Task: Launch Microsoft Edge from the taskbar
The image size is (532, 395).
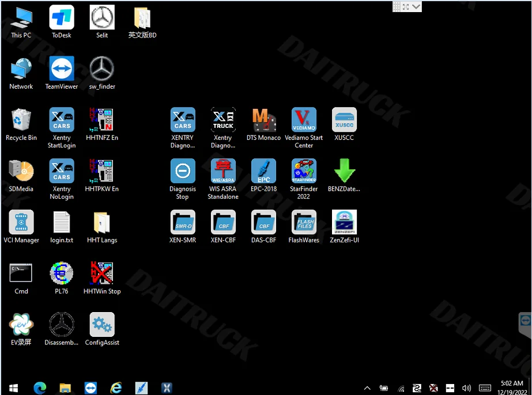Action: (40, 388)
